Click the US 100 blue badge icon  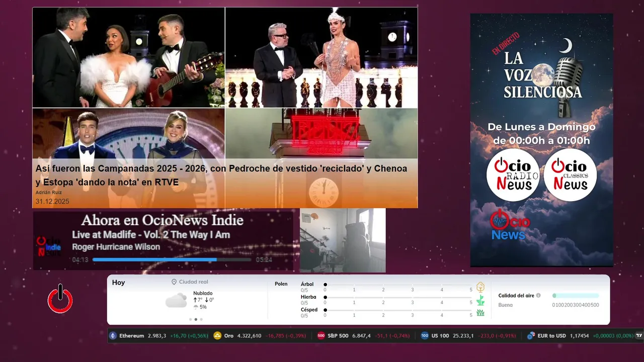click(425, 336)
